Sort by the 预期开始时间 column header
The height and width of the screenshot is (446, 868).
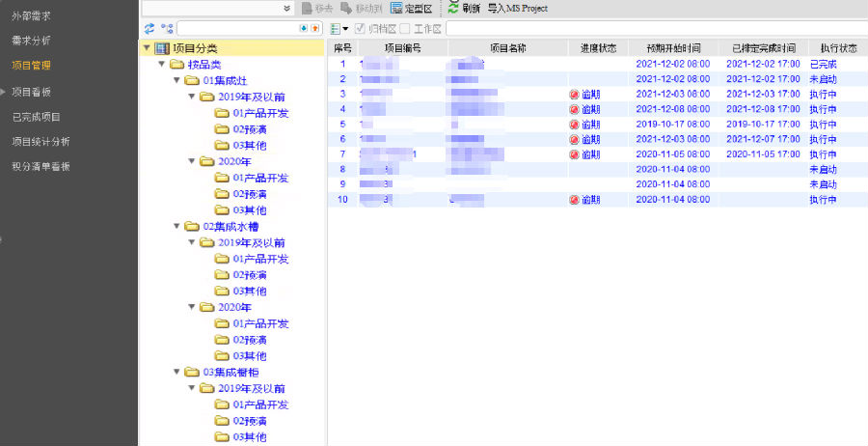coord(673,48)
